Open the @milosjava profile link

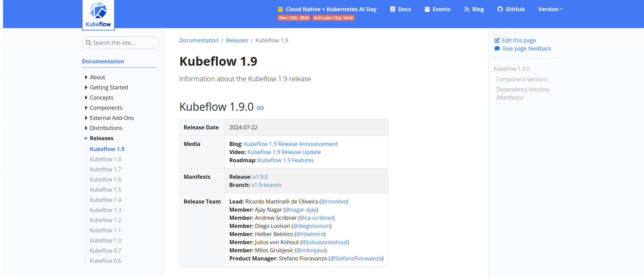point(311,250)
